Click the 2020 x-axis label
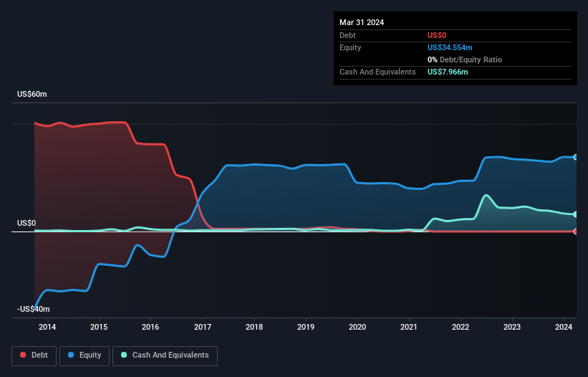 (x=357, y=327)
